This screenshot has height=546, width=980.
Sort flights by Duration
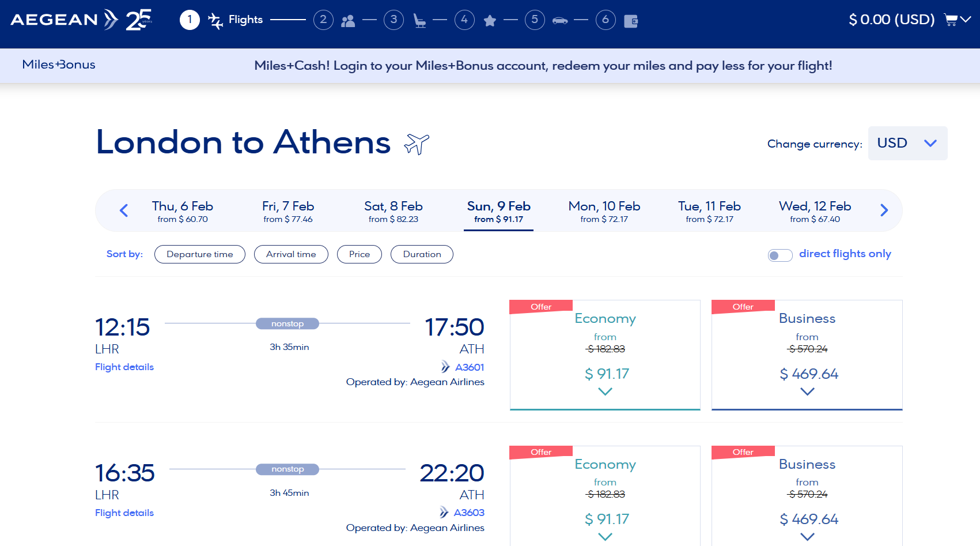[422, 254]
